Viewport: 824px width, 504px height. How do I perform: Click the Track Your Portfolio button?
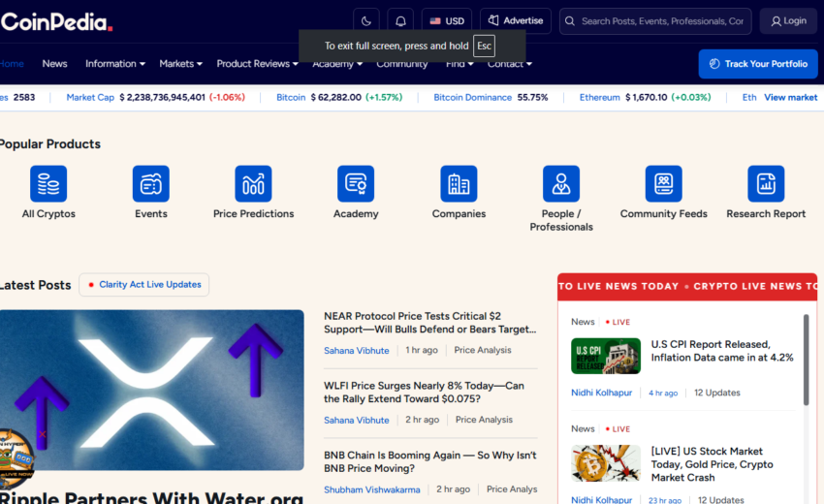pyautogui.click(x=758, y=64)
